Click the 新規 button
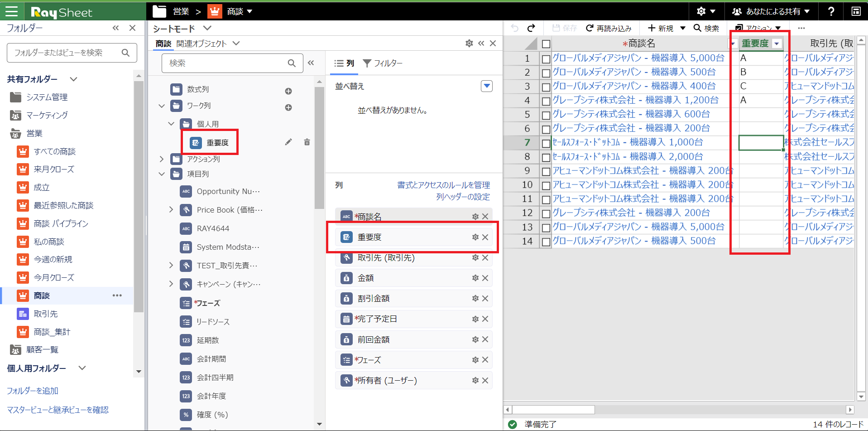The height and width of the screenshot is (431, 868). (x=661, y=28)
